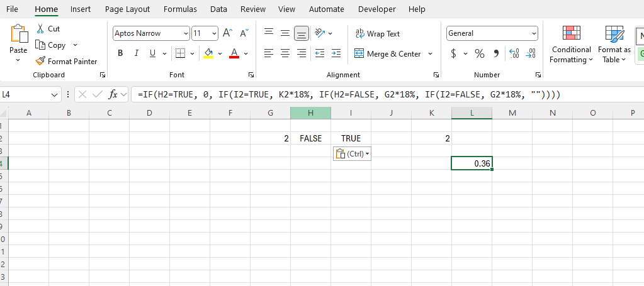Apply cell borders icon
Screen dimensions: 644x286
click(x=180, y=53)
